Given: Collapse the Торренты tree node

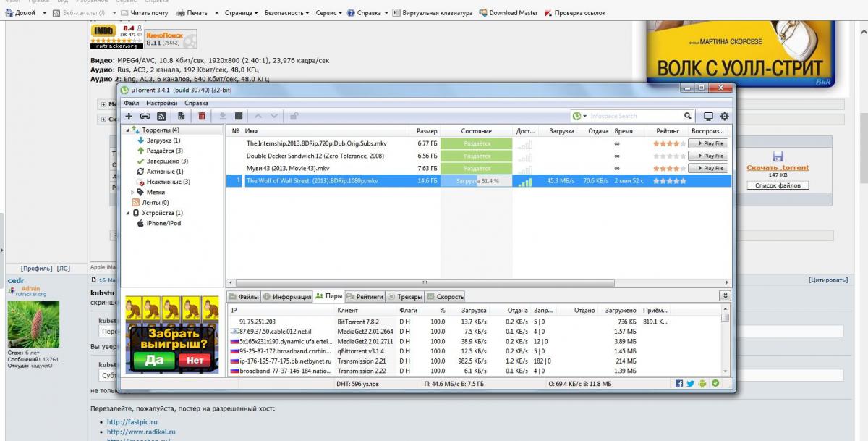Looking at the screenshot, I should pyautogui.click(x=129, y=130).
